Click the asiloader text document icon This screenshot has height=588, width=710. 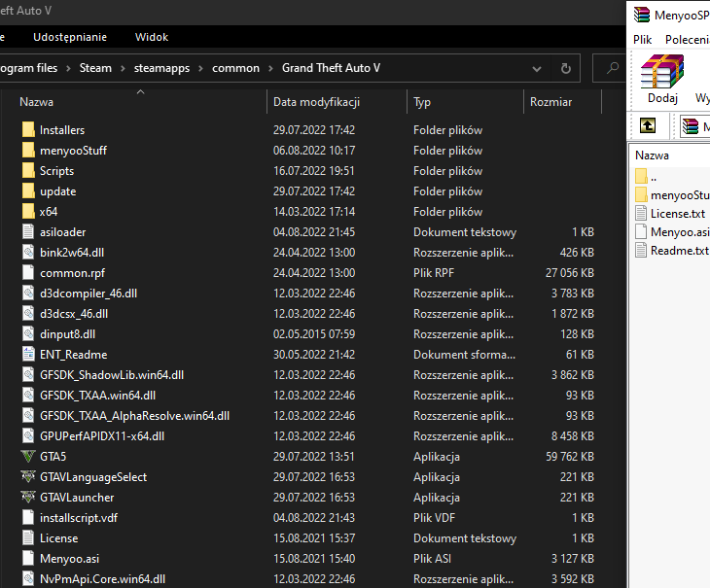click(x=28, y=231)
